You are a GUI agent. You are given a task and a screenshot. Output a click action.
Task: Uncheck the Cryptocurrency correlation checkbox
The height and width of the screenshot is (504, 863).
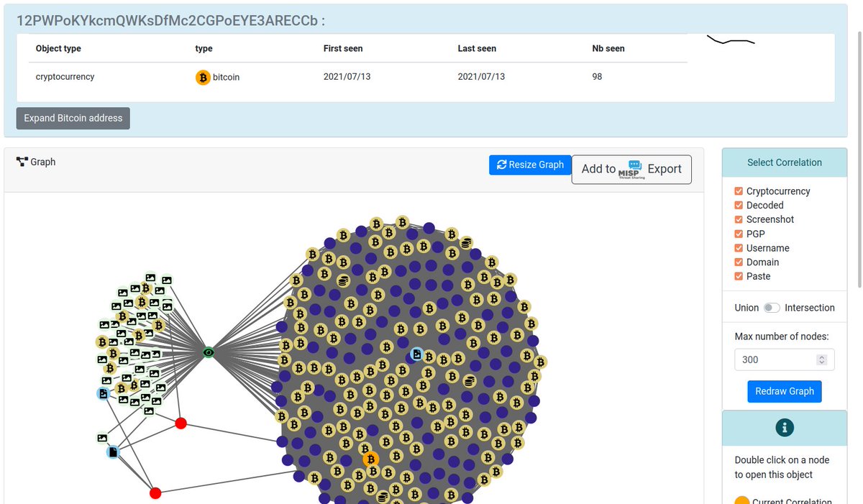pyautogui.click(x=739, y=191)
